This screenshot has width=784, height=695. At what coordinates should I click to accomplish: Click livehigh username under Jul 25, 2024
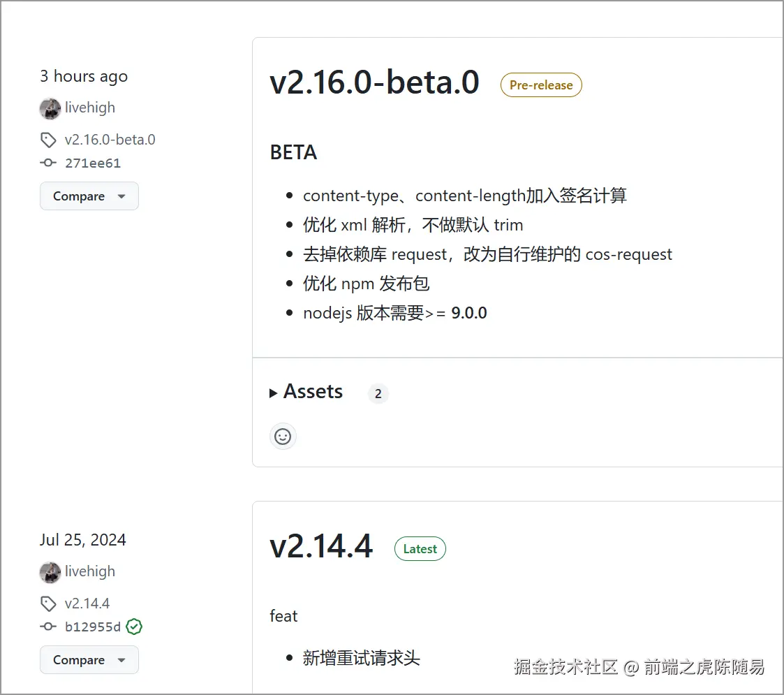90,571
